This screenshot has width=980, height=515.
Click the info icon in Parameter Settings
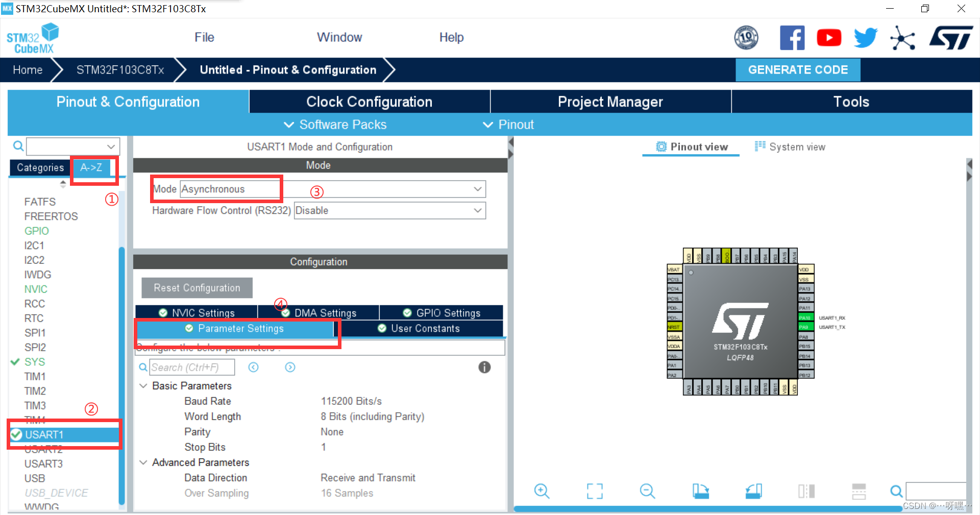pyautogui.click(x=484, y=367)
